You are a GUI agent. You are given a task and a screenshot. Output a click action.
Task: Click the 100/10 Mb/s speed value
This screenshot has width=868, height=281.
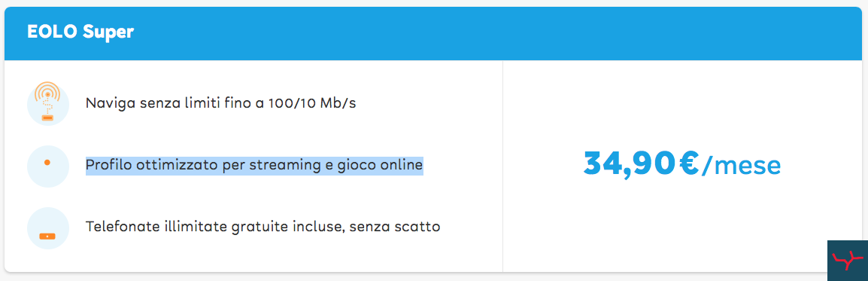[x=312, y=104]
